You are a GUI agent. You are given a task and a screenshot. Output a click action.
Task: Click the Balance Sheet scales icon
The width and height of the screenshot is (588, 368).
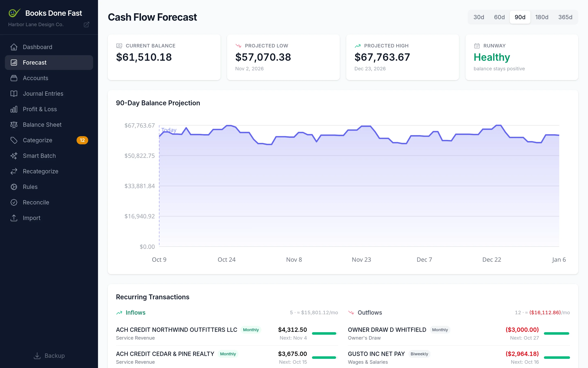coord(14,125)
